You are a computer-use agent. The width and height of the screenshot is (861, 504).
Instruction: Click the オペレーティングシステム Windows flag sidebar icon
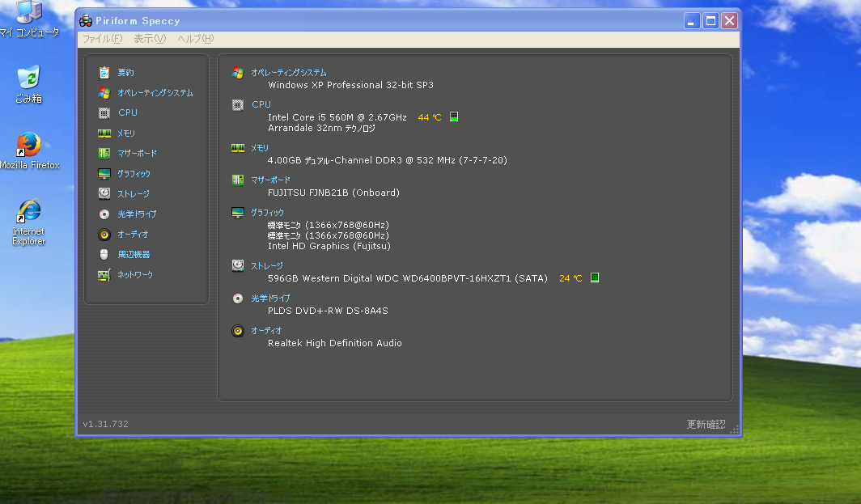click(x=104, y=93)
